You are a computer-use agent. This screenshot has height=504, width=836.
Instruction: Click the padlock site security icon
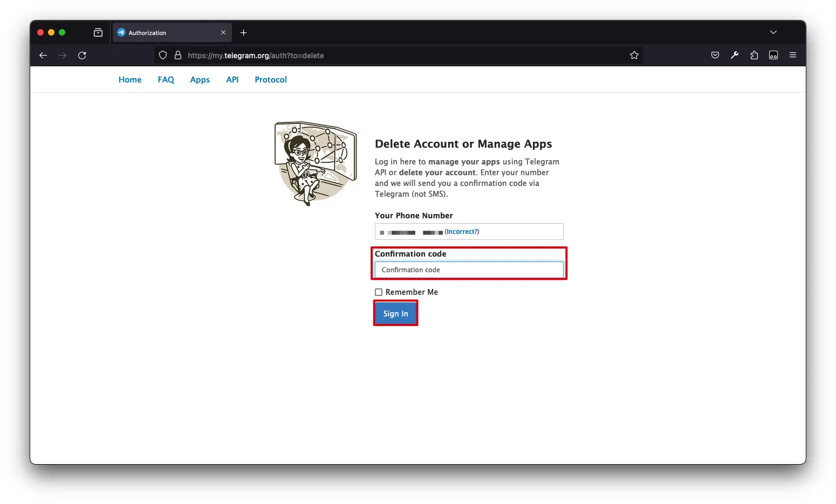178,56
